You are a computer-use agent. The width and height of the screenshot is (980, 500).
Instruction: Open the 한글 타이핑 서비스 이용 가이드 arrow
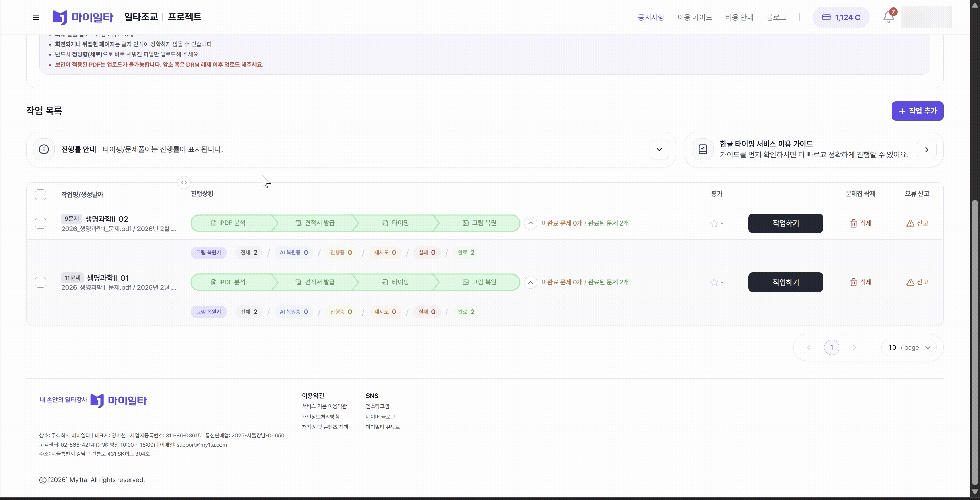926,149
